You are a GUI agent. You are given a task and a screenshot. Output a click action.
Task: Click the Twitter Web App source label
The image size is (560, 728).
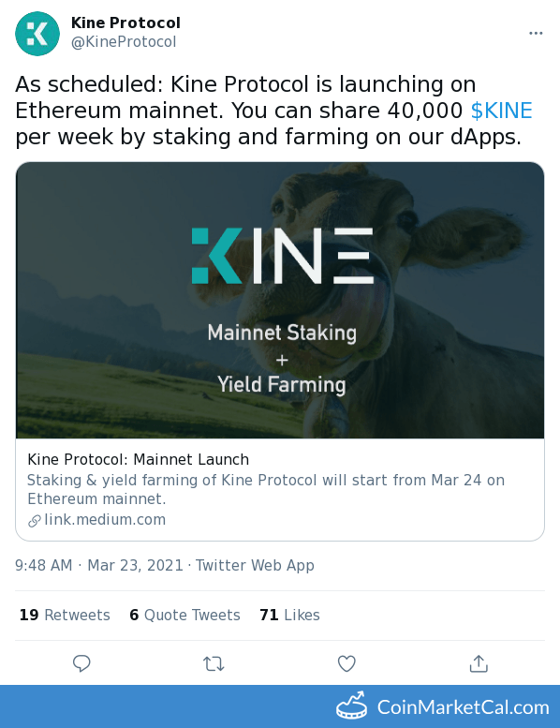tap(255, 565)
